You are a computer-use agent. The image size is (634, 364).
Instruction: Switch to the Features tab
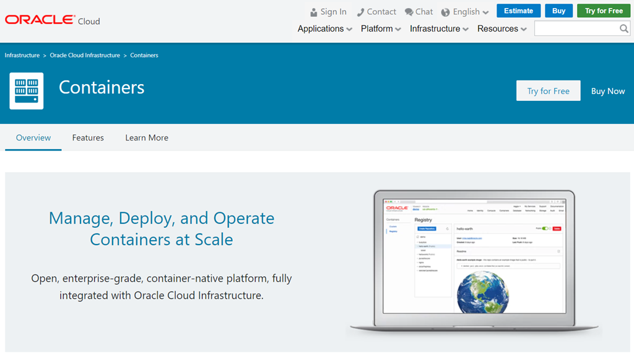pos(88,137)
